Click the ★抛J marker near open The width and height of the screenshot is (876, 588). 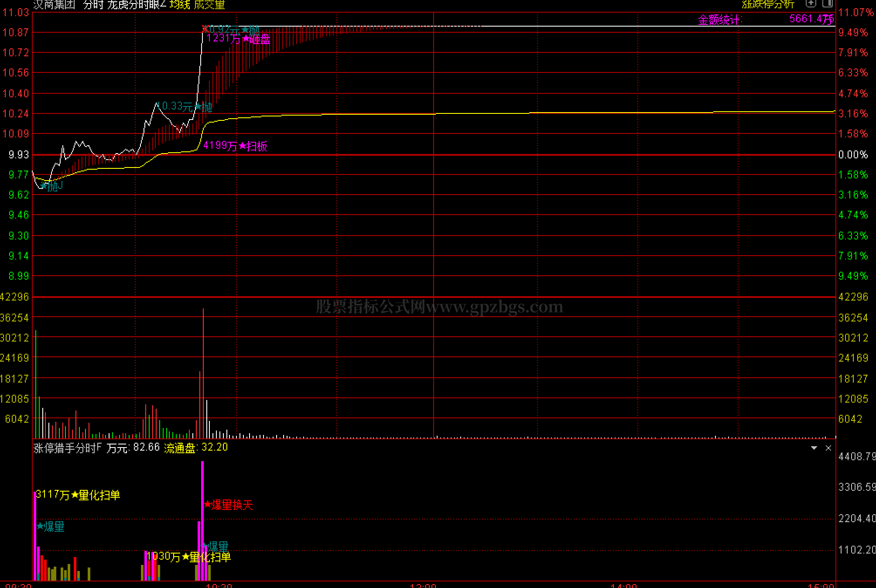click(x=51, y=186)
